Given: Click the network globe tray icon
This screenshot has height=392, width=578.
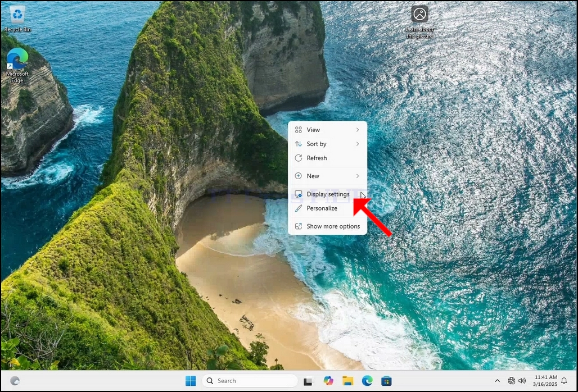Looking at the screenshot, I should (x=511, y=381).
